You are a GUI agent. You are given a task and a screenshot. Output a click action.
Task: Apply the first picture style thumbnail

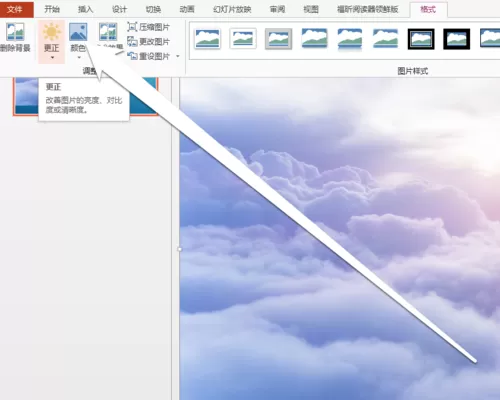point(207,39)
